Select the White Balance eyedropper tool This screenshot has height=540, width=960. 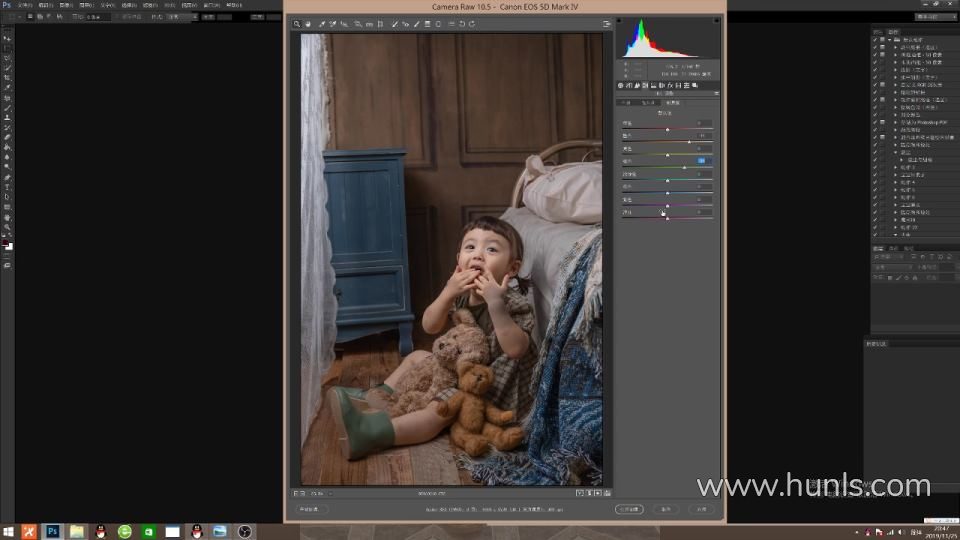tap(321, 24)
